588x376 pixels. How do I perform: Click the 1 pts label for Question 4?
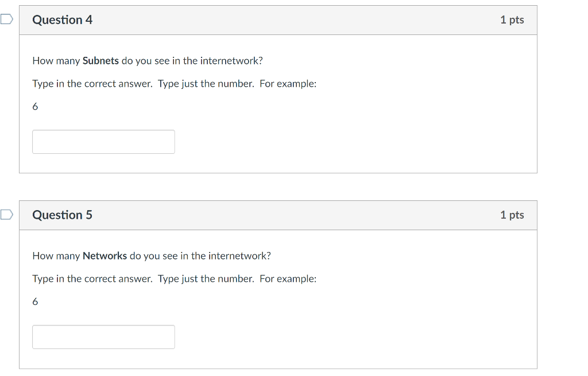512,20
